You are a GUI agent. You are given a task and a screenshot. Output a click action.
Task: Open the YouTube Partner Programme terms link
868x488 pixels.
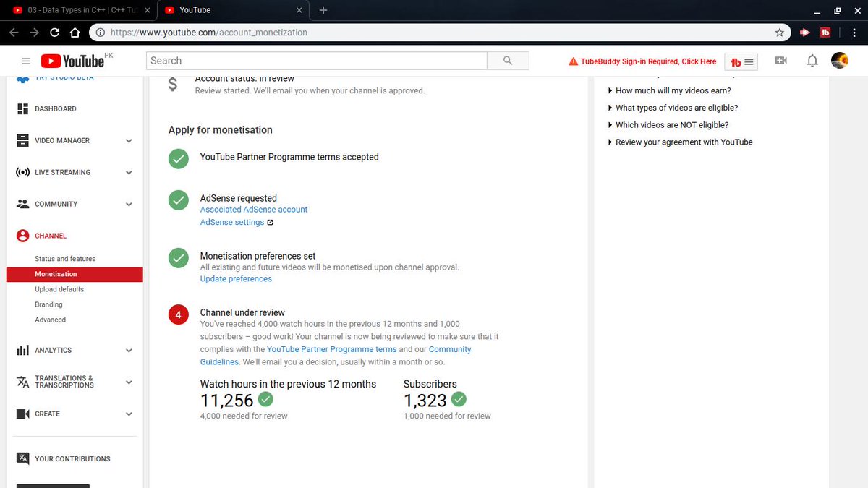[x=332, y=349]
